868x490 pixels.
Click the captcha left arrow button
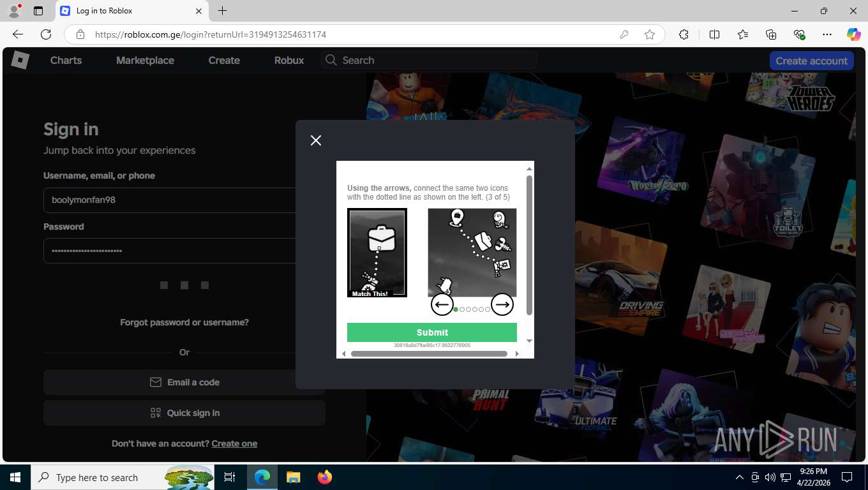click(442, 304)
